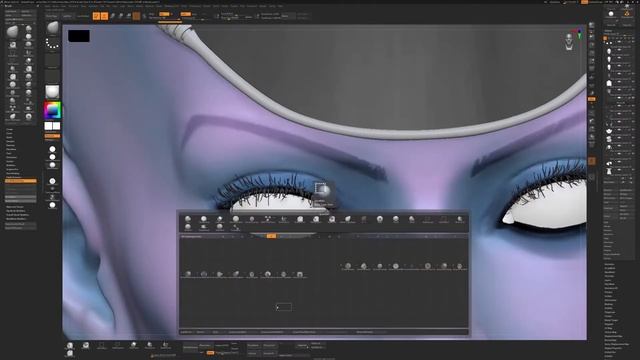Click the colored XYZ axis indicator
This screenshot has height=360, width=640.
click(579, 33)
